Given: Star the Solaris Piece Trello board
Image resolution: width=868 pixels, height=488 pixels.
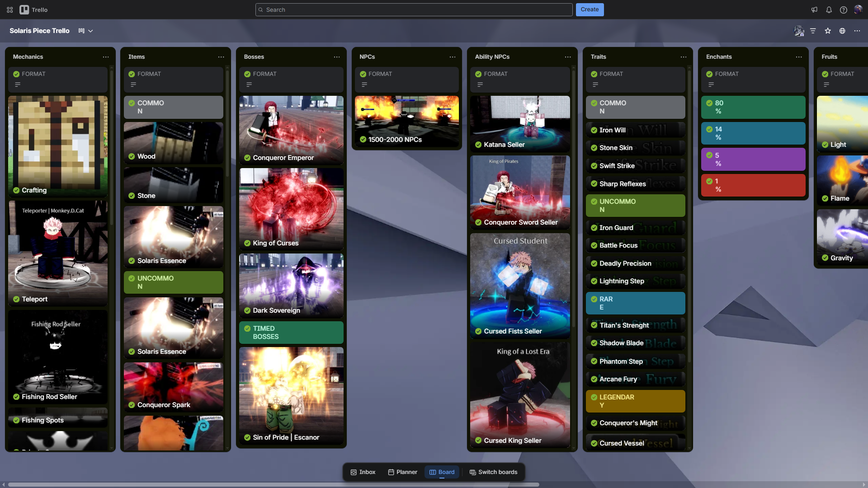Looking at the screenshot, I should click(828, 31).
